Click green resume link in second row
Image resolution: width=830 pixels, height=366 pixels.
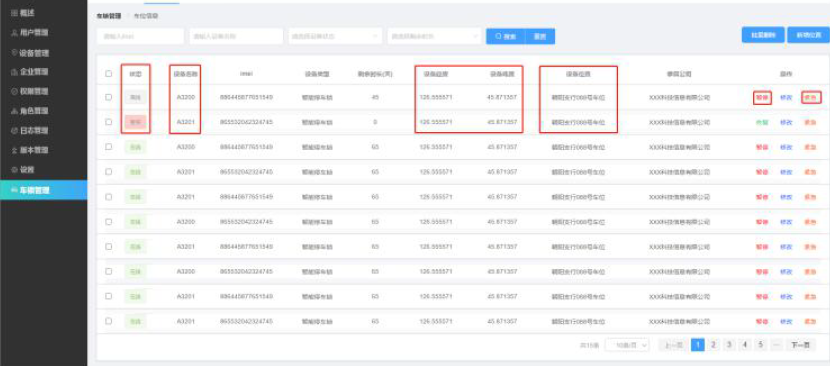(x=762, y=122)
